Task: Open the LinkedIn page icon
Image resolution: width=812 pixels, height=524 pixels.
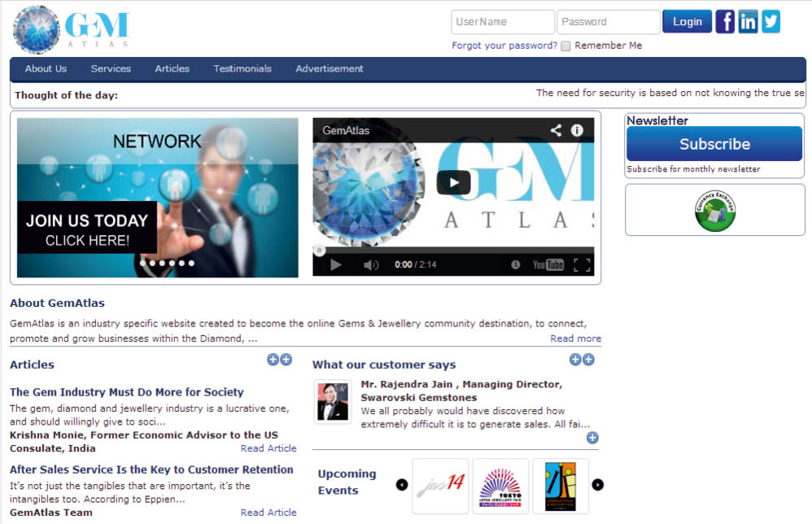Action: point(748,21)
